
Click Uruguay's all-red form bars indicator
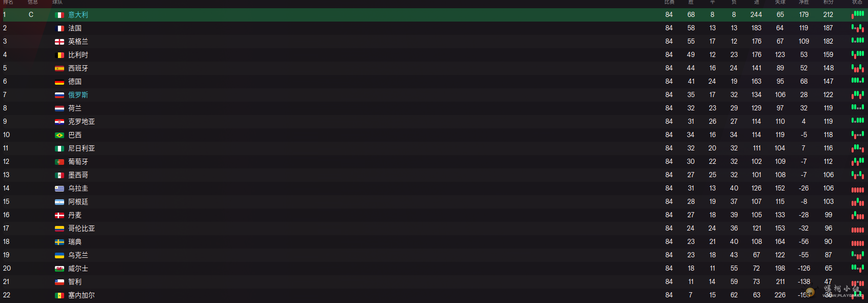(858, 189)
